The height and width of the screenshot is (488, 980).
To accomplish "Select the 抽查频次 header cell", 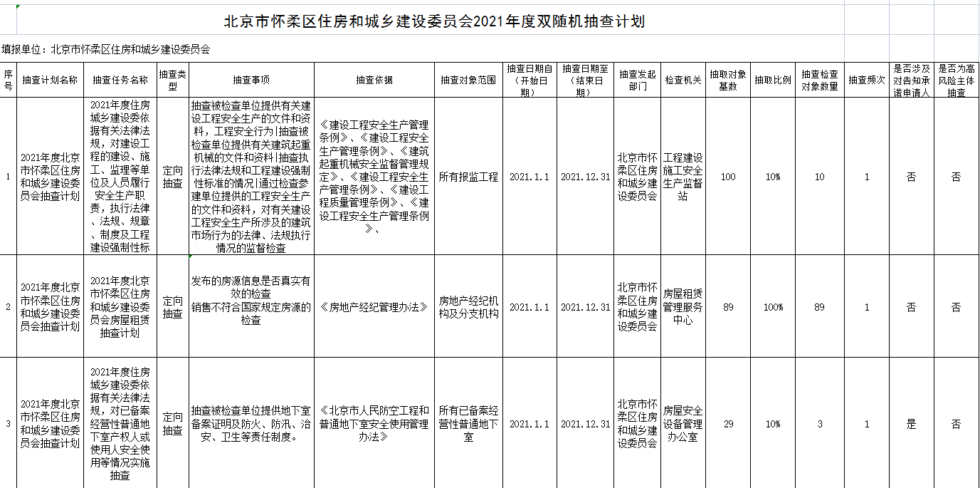I will [x=866, y=80].
